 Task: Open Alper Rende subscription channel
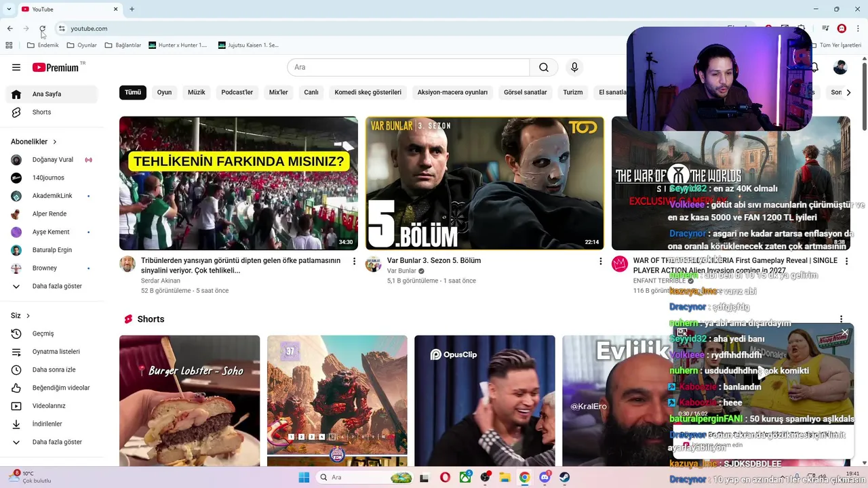[x=52, y=214]
